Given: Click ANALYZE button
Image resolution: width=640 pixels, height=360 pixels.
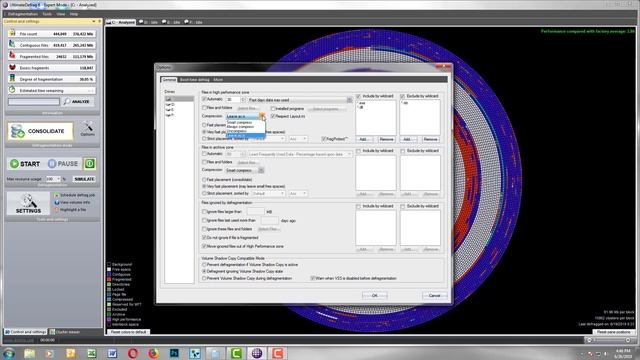Looking at the screenshot, I should coord(78,102).
